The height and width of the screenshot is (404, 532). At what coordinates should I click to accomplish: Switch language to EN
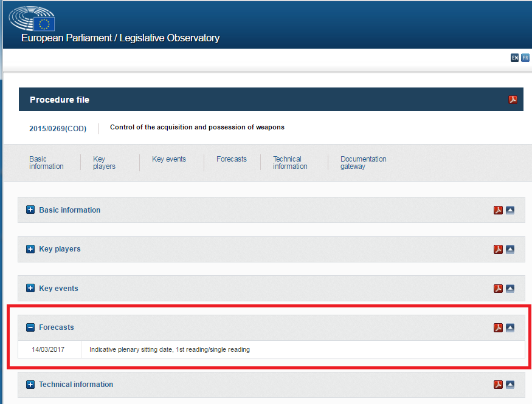coord(514,58)
